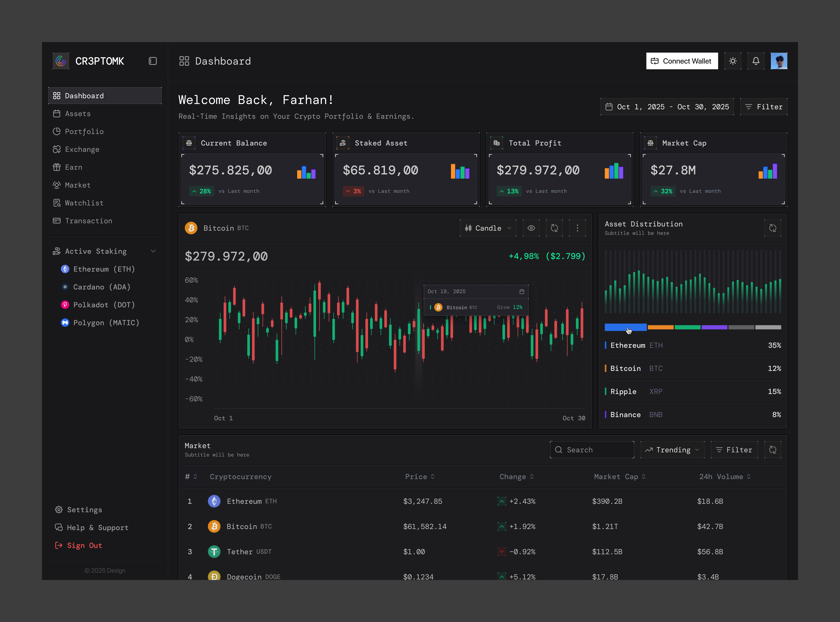840x622 pixels.
Task: Sort by # column
Action: pyautogui.click(x=191, y=477)
